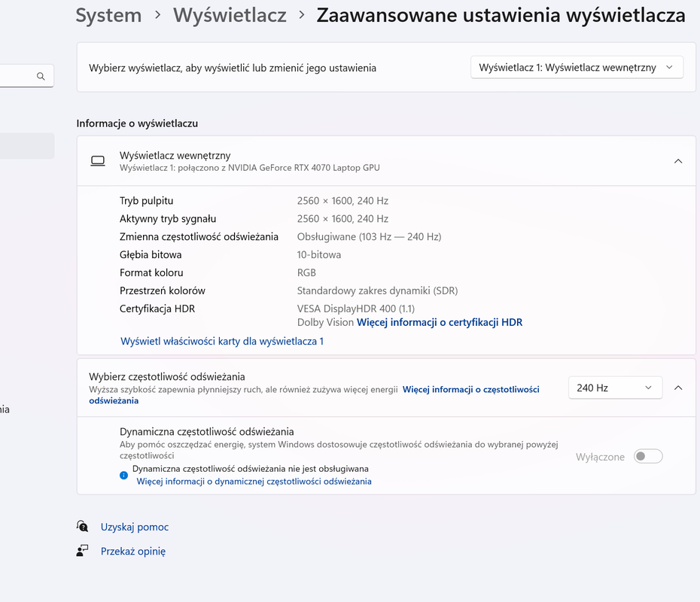
Task: Click the Zmienna częstotliwość odświeżania label
Action: point(199,236)
